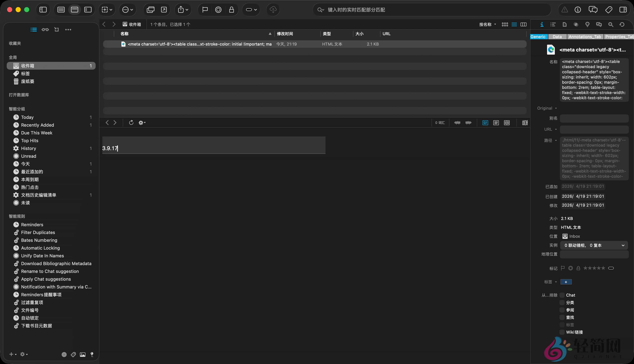Switch to the Data tab
634x364 pixels.
(x=557, y=36)
